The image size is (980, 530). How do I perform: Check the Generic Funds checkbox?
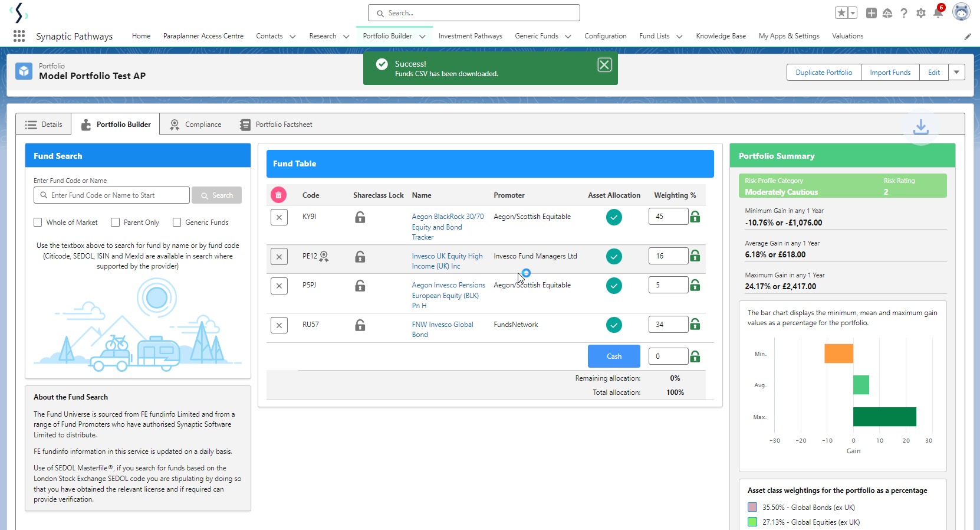click(x=177, y=223)
